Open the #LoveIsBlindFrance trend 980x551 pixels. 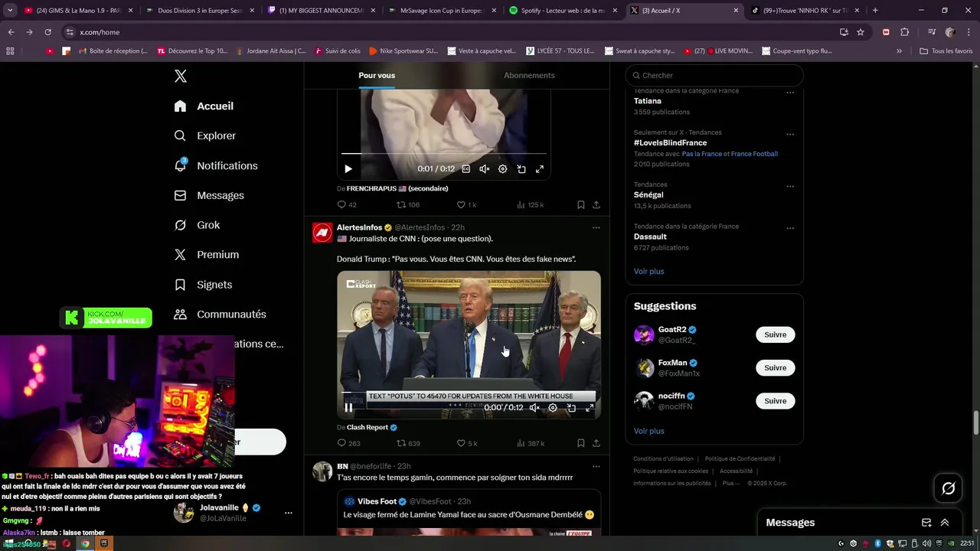pos(670,143)
